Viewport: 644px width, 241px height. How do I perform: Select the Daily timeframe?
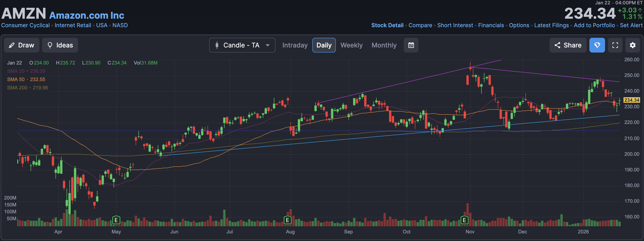tap(324, 45)
